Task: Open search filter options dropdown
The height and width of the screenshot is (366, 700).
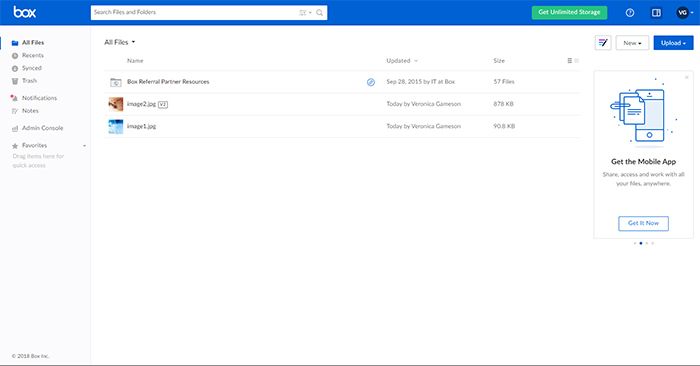Action: click(305, 12)
